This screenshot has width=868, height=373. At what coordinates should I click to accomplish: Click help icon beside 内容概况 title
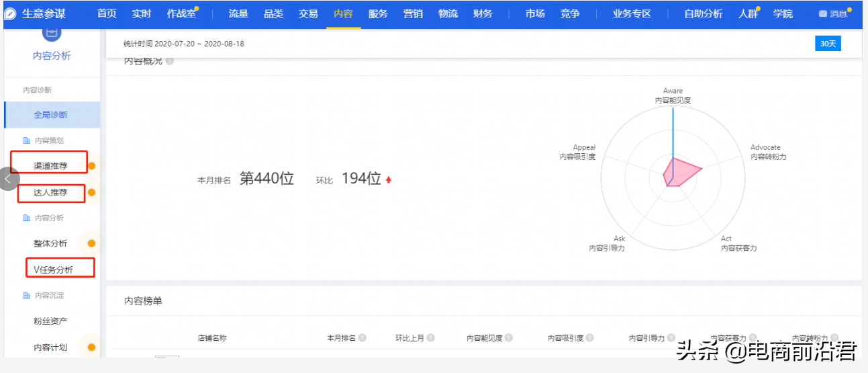[170, 61]
